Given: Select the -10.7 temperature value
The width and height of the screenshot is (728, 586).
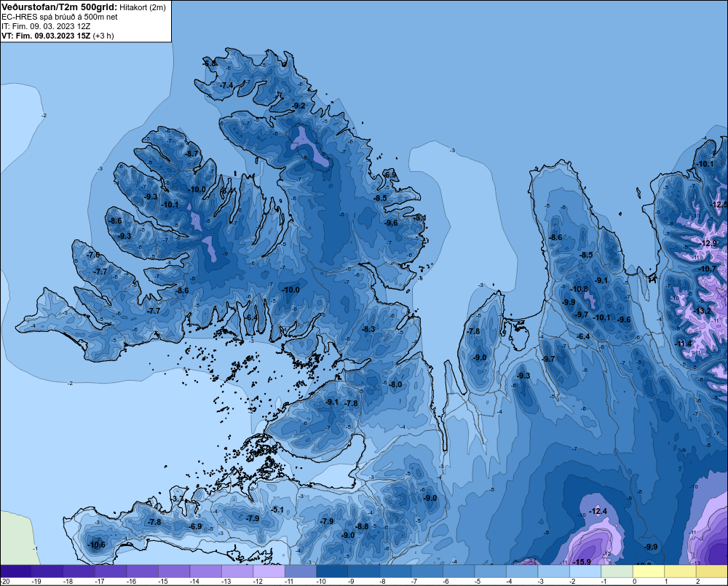Looking at the screenshot, I should tap(708, 269).
